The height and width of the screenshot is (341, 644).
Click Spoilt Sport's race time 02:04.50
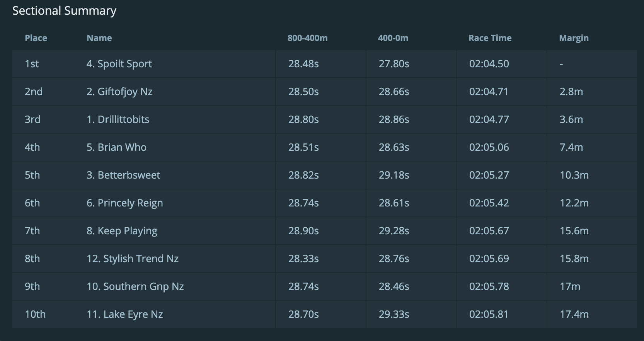click(489, 64)
